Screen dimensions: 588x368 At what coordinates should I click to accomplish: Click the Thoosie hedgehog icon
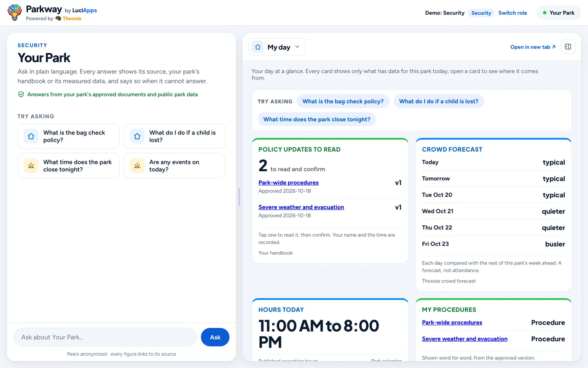(x=58, y=18)
